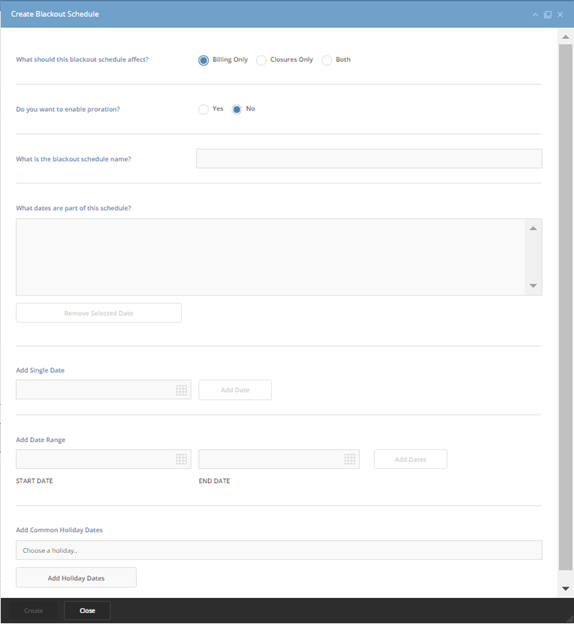Viewport: 574px width, 624px height.
Task: Click the Remove Selected Date button
Action: 99,313
